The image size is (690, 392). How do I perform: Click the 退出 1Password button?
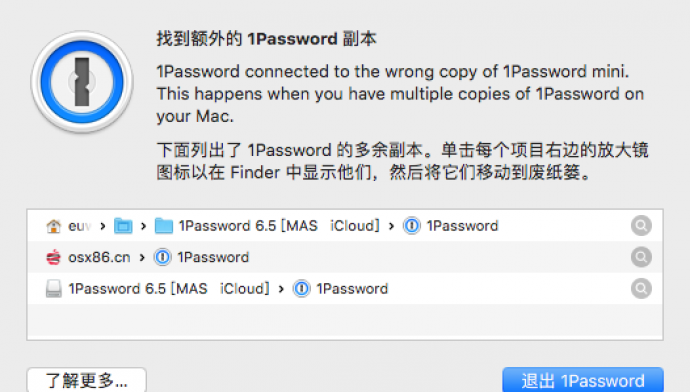point(583,380)
